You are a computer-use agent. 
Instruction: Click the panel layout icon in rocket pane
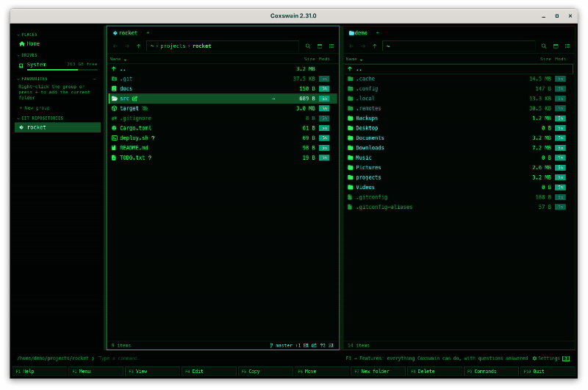pyautogui.click(x=320, y=46)
